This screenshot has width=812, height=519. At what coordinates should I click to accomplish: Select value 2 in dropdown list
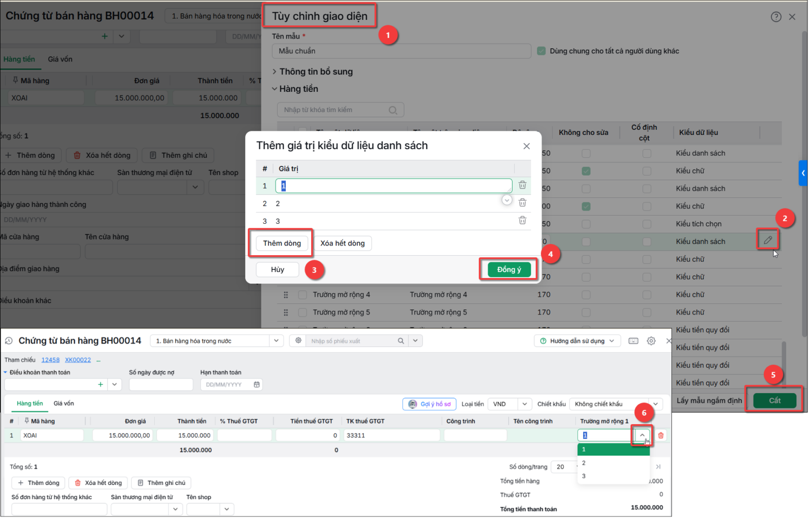tap(614, 463)
